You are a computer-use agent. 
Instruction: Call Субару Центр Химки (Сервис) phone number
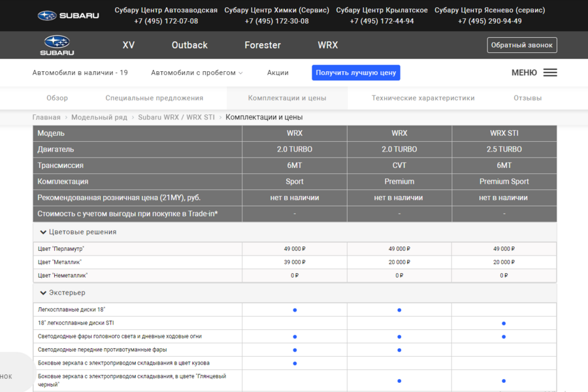click(277, 21)
